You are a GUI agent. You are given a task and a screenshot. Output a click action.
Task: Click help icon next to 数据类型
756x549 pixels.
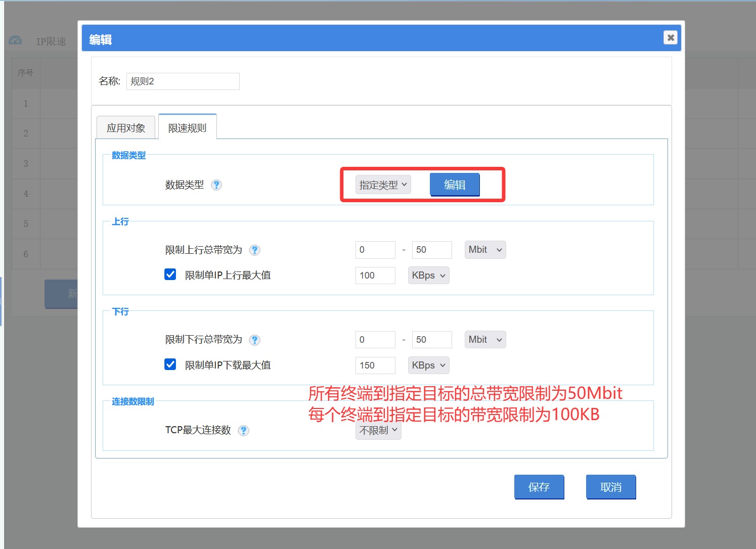point(216,185)
